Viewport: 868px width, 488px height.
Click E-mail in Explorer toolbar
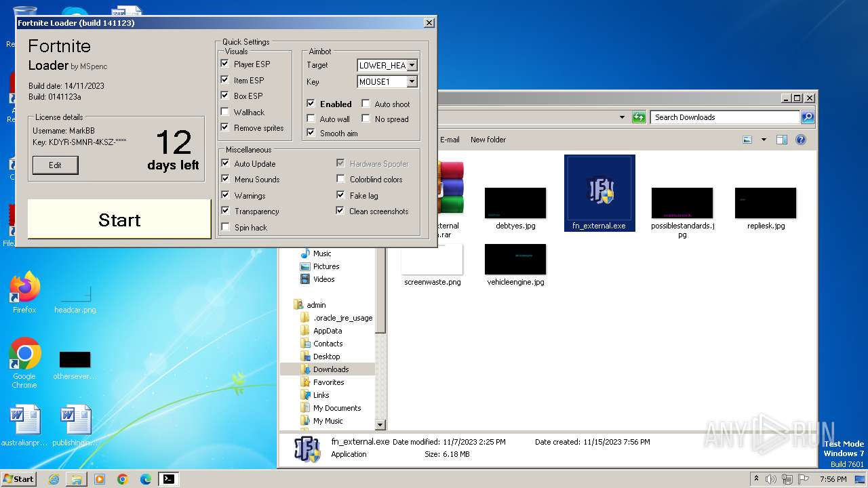450,140
